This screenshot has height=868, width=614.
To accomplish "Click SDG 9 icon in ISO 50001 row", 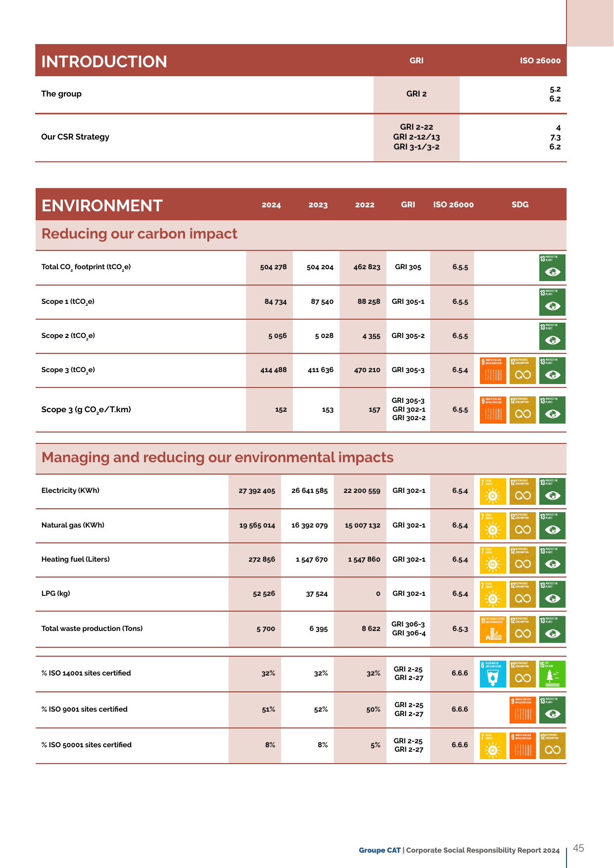I will (522, 746).
